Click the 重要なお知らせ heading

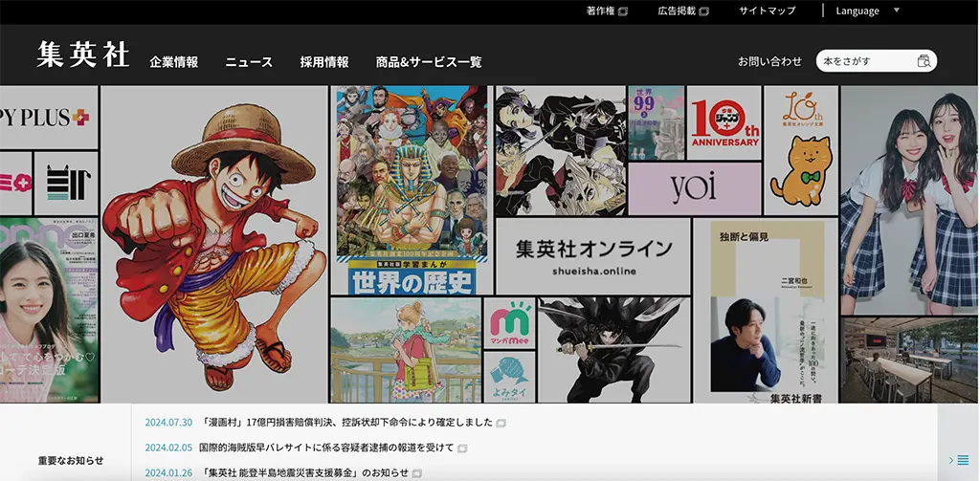71,460
